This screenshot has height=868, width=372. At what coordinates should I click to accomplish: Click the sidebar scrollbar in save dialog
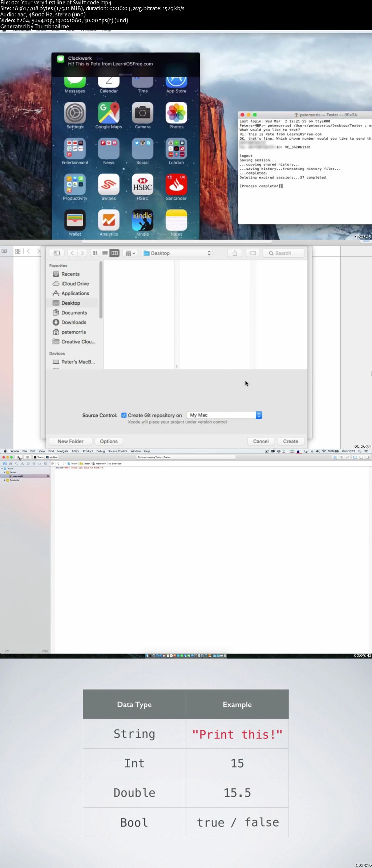[x=101, y=291]
